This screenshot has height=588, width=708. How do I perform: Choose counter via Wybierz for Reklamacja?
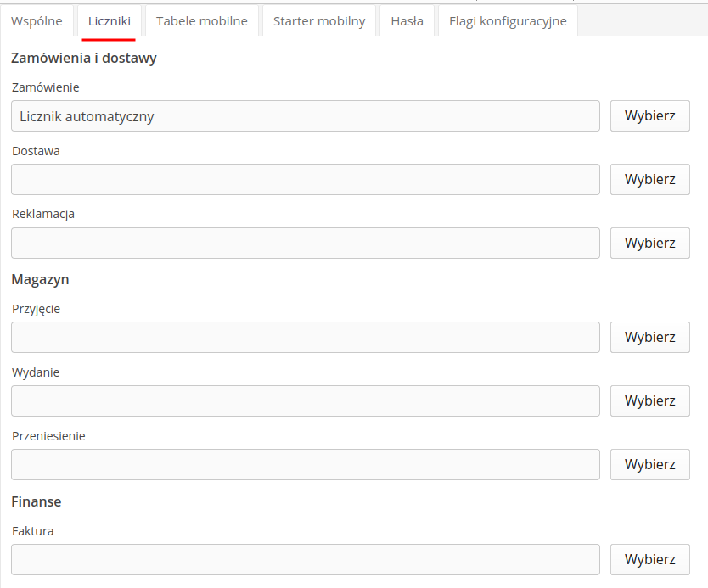(x=649, y=243)
